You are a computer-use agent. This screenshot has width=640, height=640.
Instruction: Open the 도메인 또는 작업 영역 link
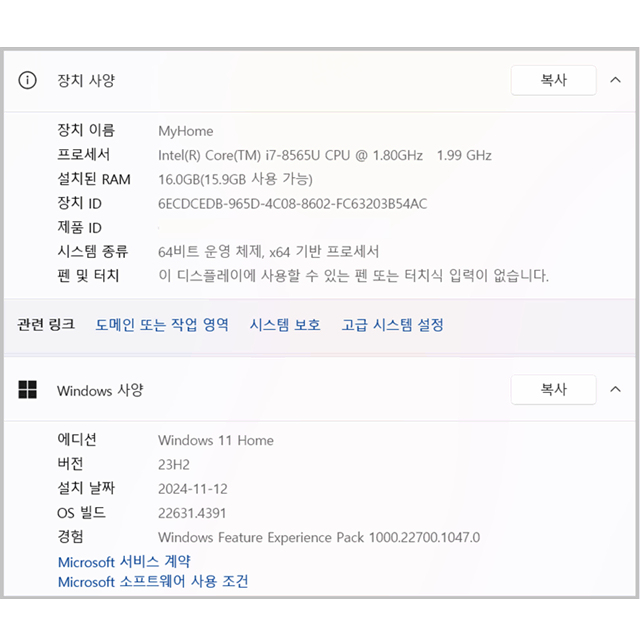click(162, 325)
